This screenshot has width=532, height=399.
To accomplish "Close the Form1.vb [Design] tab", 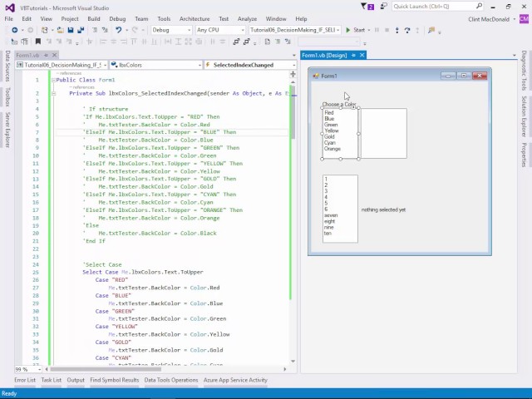I will click(x=362, y=55).
